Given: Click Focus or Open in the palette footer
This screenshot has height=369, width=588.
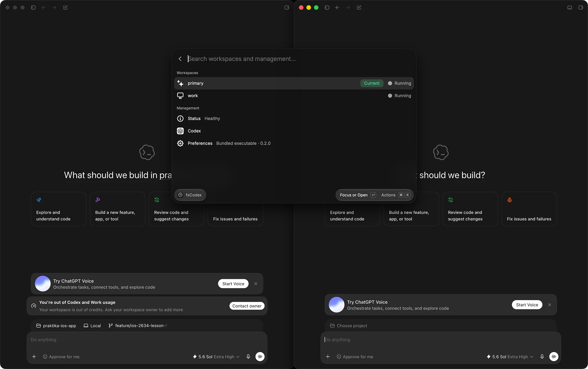Looking at the screenshot, I should (358, 195).
